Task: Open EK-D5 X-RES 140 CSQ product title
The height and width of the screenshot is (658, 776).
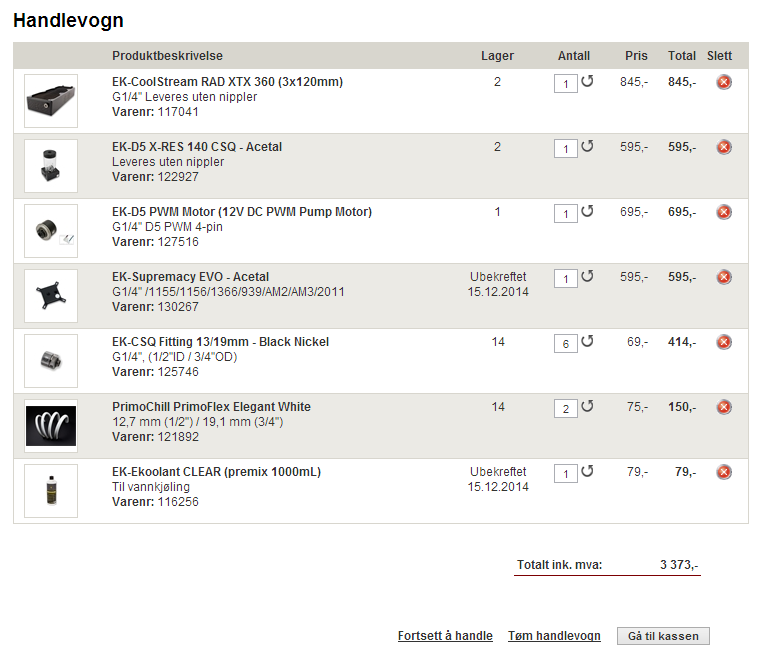Action: pyautogui.click(x=197, y=147)
